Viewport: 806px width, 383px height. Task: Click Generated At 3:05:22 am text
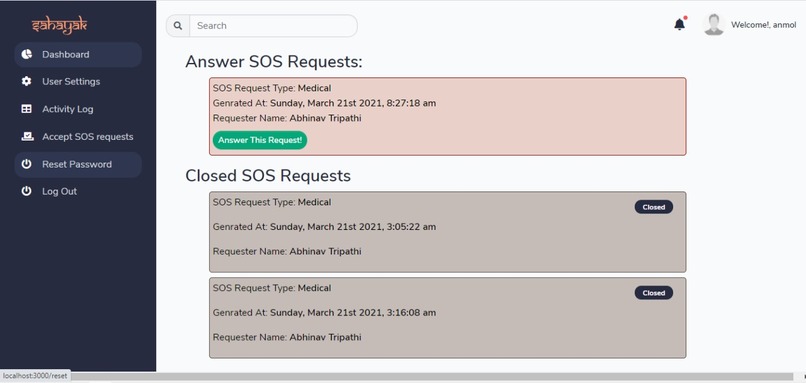pos(324,227)
